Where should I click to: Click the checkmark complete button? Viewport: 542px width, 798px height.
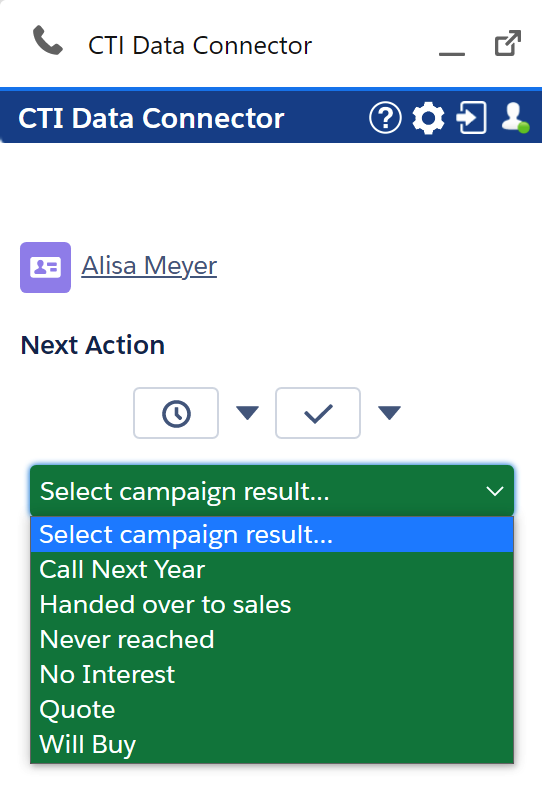coord(318,413)
